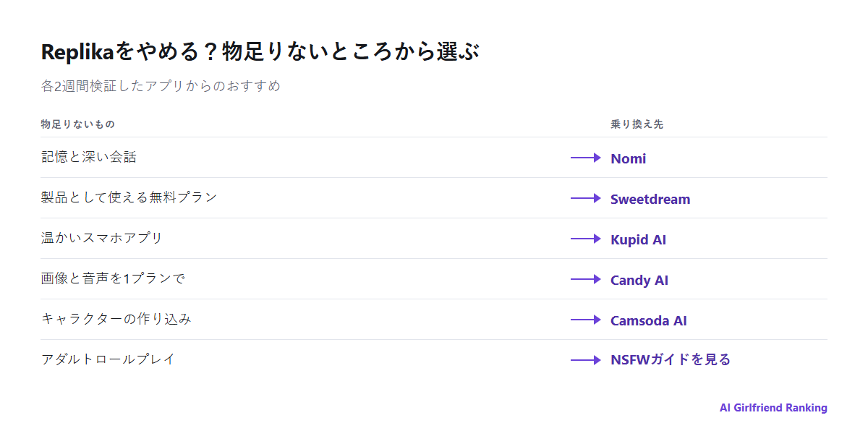Click the 乗り換え先 column header
This screenshot has height=444, width=868.
(637, 124)
